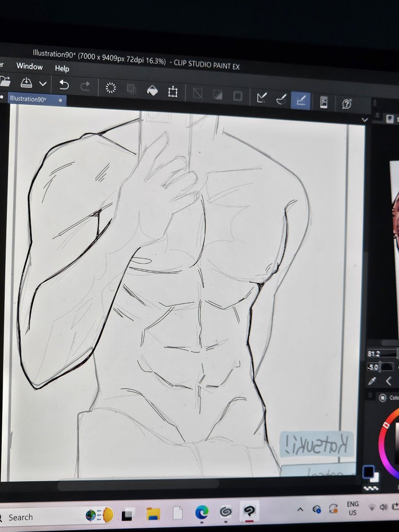The width and height of the screenshot is (399, 532).
Task: Click the Invert selected area icon
Action: click(218, 94)
